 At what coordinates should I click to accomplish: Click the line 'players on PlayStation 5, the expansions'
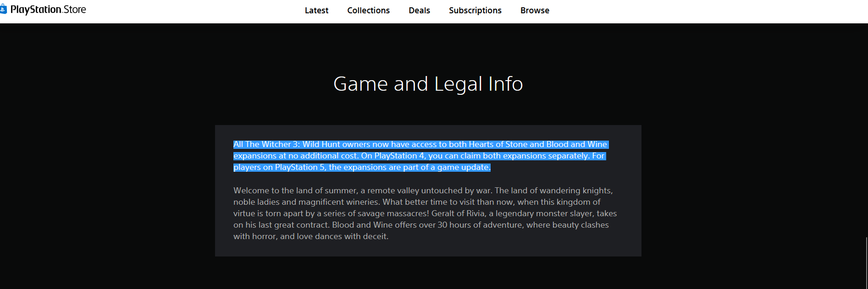coord(362,167)
